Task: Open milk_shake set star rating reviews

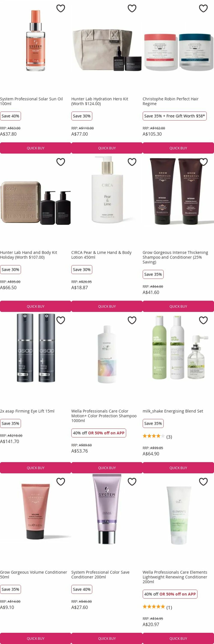Action: click(x=157, y=437)
